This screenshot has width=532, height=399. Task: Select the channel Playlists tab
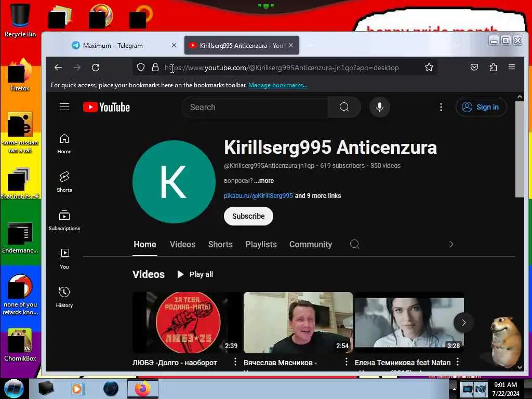[261, 244]
